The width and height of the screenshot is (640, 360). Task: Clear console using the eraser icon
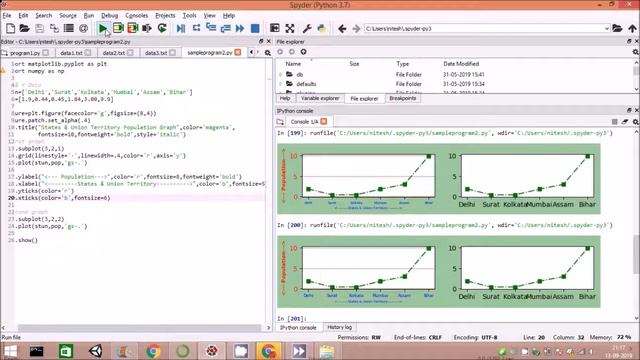[625, 122]
